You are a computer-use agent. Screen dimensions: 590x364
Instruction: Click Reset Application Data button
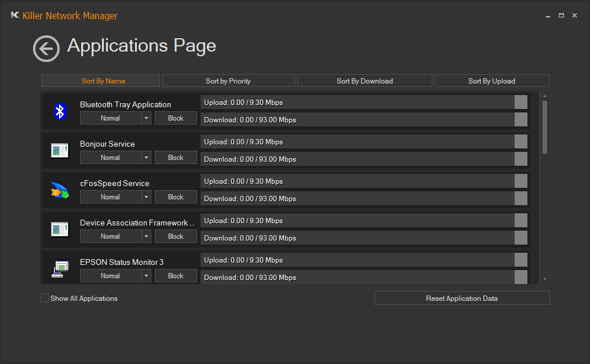click(x=462, y=298)
